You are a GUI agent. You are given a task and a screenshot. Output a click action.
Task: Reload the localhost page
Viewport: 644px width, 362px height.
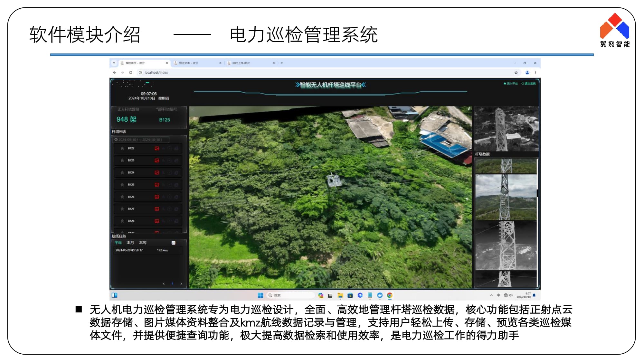130,72
